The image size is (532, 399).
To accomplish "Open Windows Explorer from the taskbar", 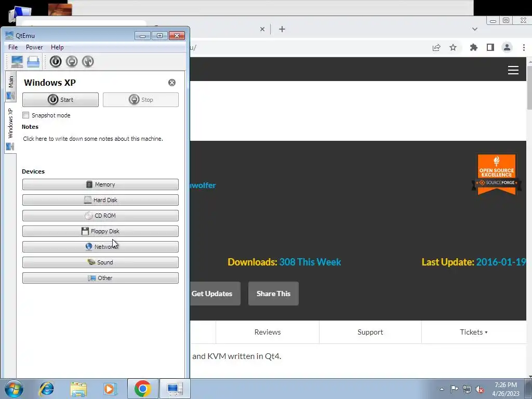I will click(x=78, y=389).
